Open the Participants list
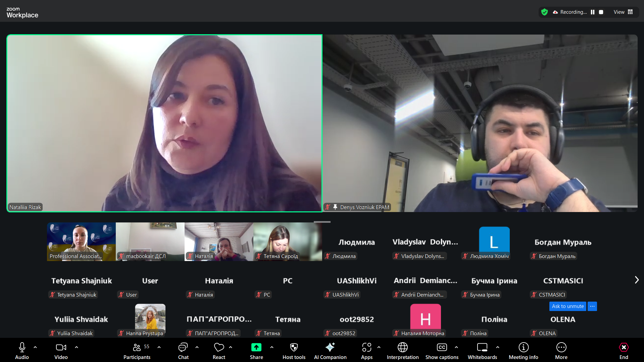The image size is (644, 362). coord(137,351)
